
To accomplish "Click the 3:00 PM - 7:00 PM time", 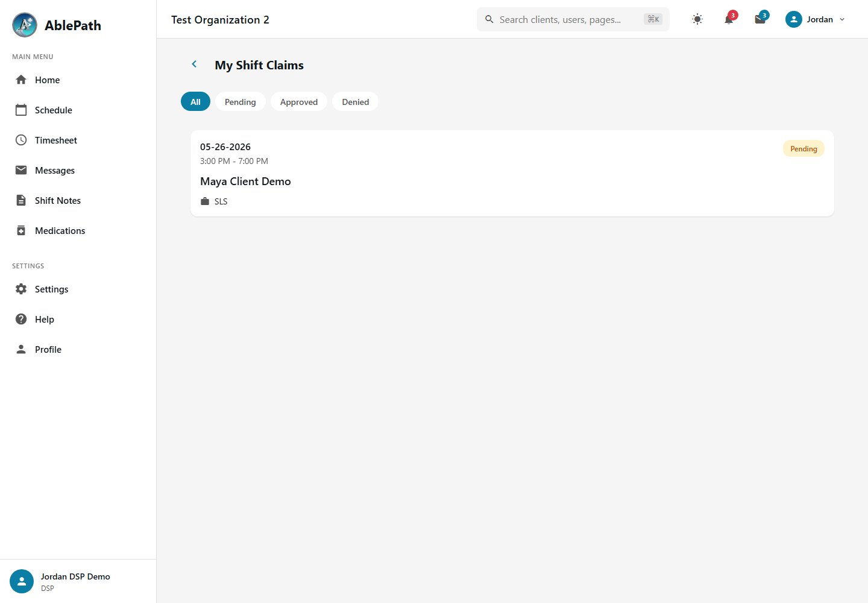I will 234,161.
